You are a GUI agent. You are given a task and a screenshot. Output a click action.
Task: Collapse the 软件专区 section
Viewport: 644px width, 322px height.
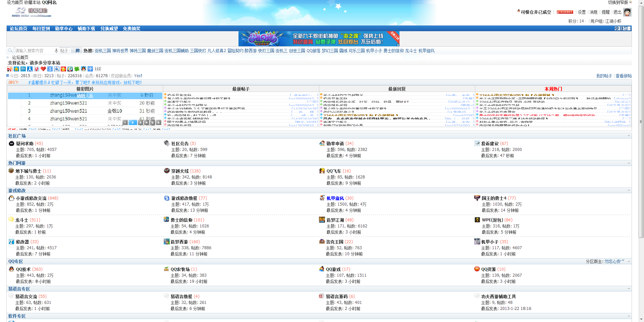pos(629,316)
